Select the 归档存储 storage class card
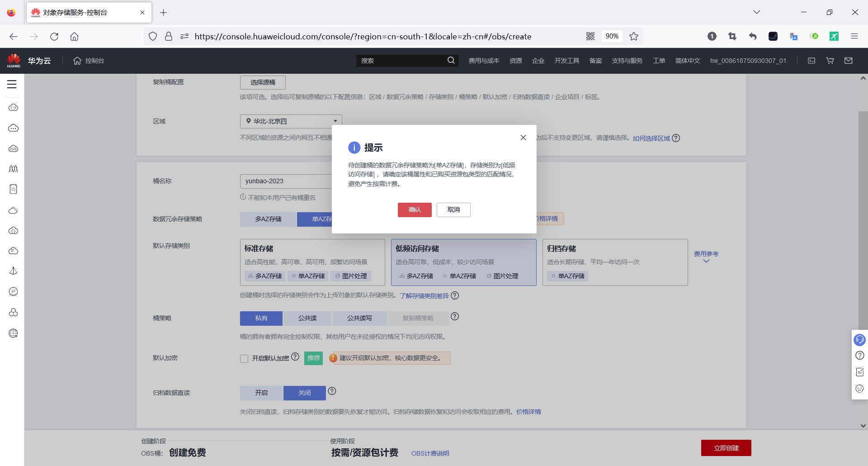868x466 pixels. click(615, 262)
